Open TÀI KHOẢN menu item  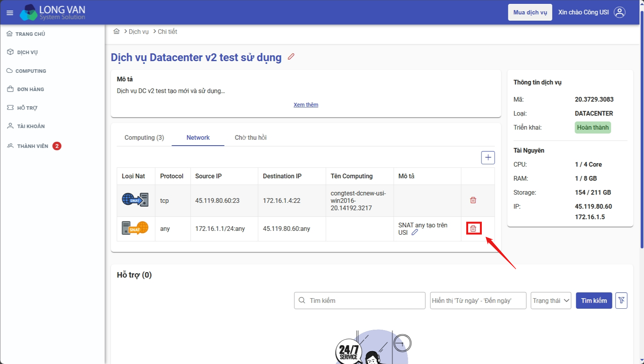(31, 126)
